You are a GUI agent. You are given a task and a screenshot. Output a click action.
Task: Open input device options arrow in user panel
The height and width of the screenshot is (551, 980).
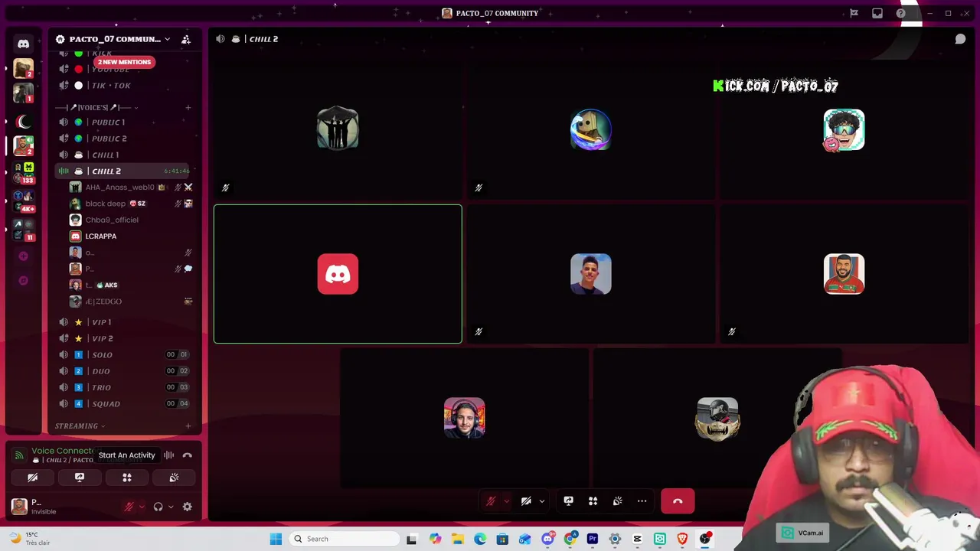pos(142,507)
